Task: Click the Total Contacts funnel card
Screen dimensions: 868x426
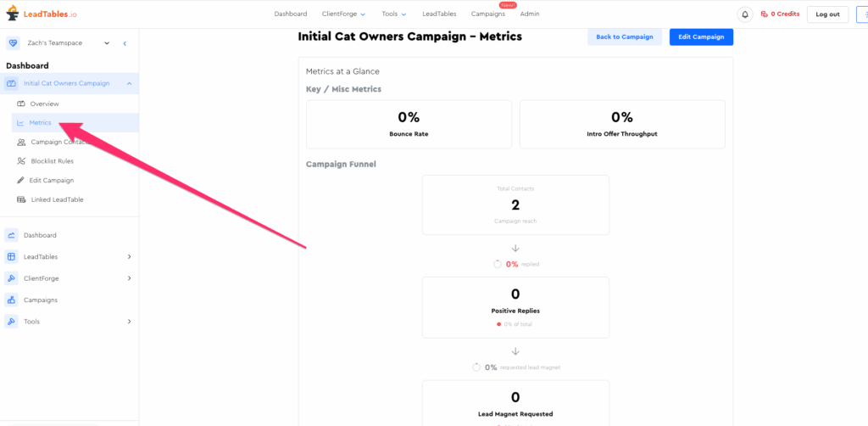Action: [x=515, y=205]
